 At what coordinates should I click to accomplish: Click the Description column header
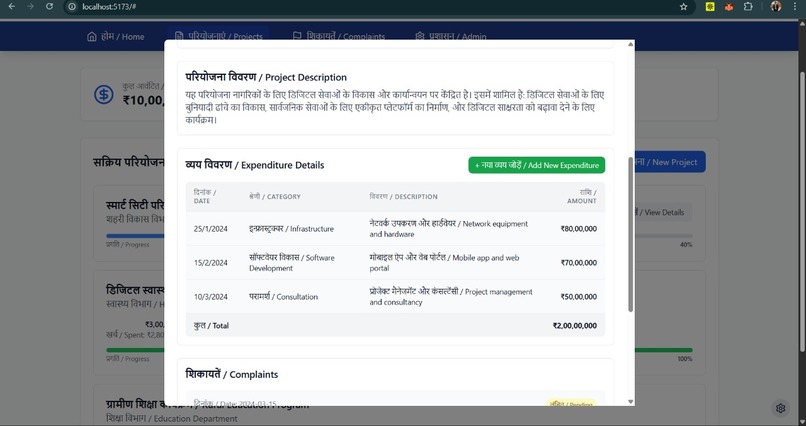[x=404, y=196]
